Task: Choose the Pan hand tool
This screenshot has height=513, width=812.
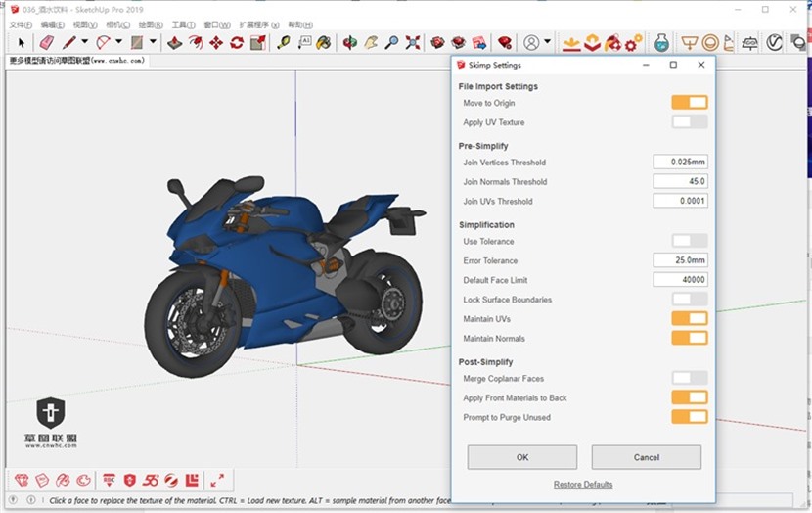Action: point(371,42)
